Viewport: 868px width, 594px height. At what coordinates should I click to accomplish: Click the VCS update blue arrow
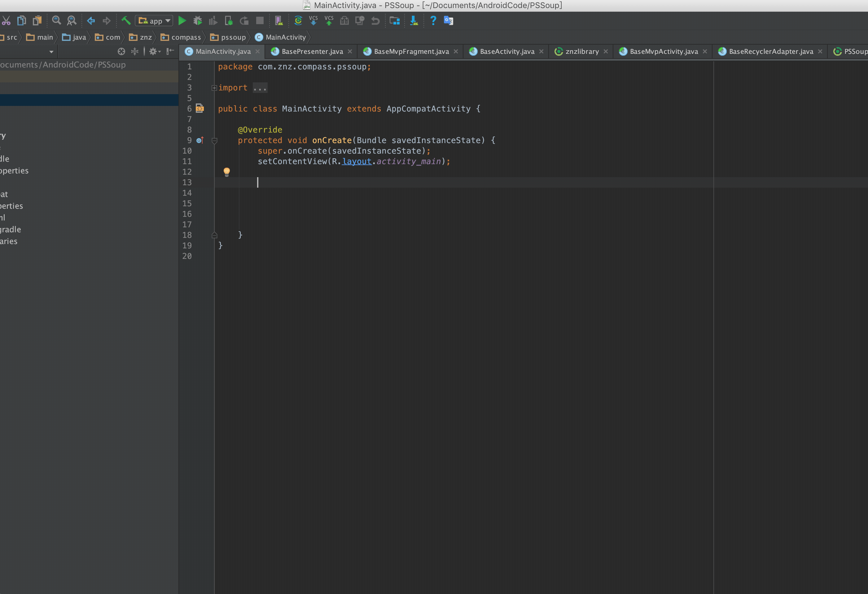point(313,20)
